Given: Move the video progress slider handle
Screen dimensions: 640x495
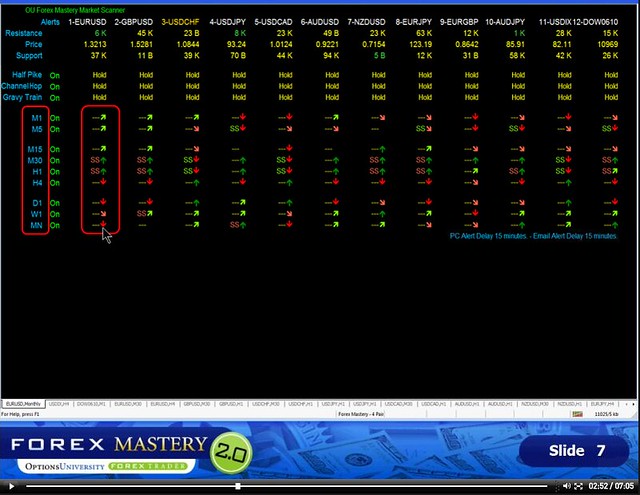Looking at the screenshot, I should point(238,486).
